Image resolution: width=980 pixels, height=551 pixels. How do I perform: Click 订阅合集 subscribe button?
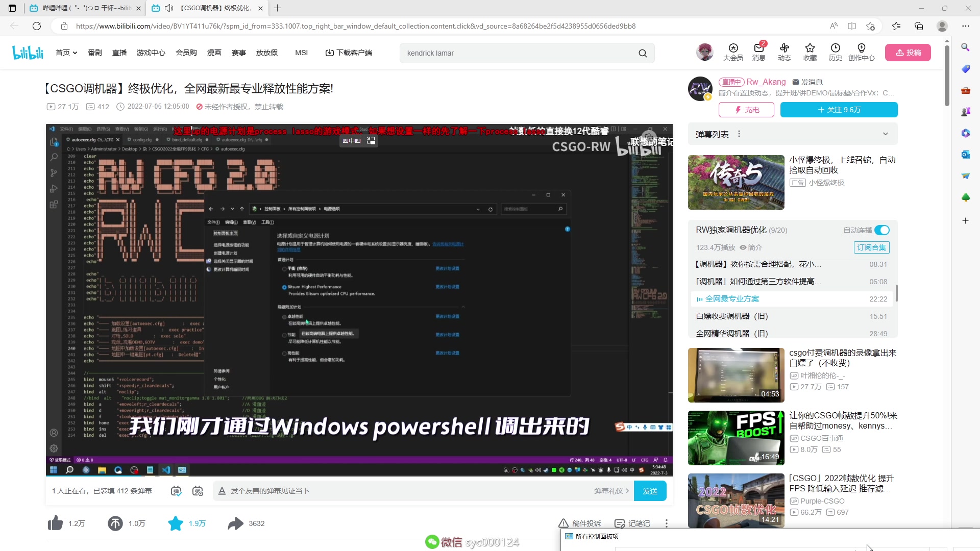click(872, 247)
